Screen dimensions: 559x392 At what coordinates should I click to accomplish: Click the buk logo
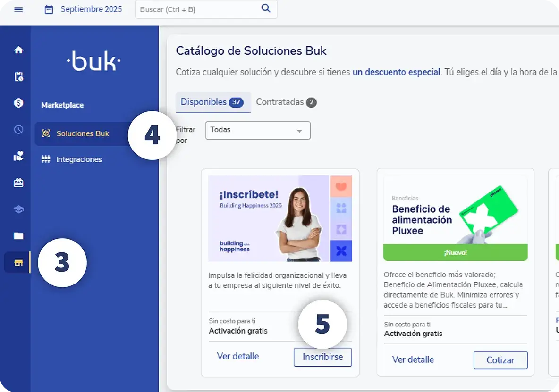click(94, 61)
